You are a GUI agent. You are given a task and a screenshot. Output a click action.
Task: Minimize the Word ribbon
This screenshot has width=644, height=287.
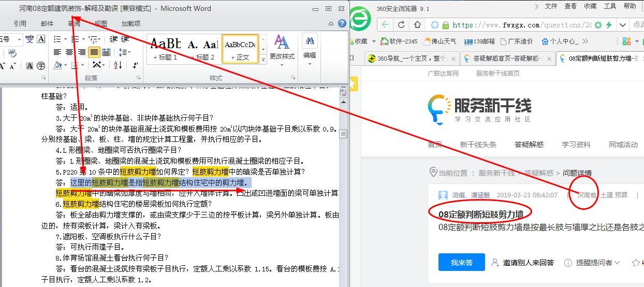[332, 23]
